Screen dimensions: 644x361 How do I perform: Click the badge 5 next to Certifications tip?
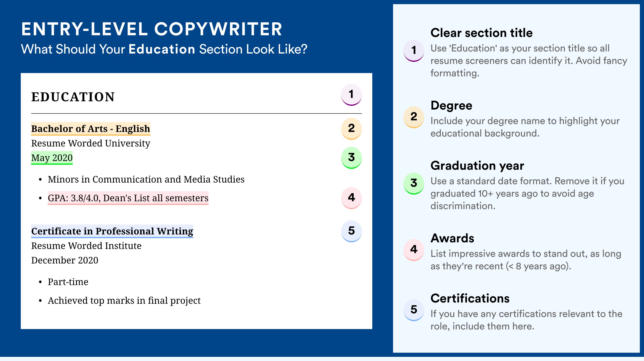coord(413,310)
